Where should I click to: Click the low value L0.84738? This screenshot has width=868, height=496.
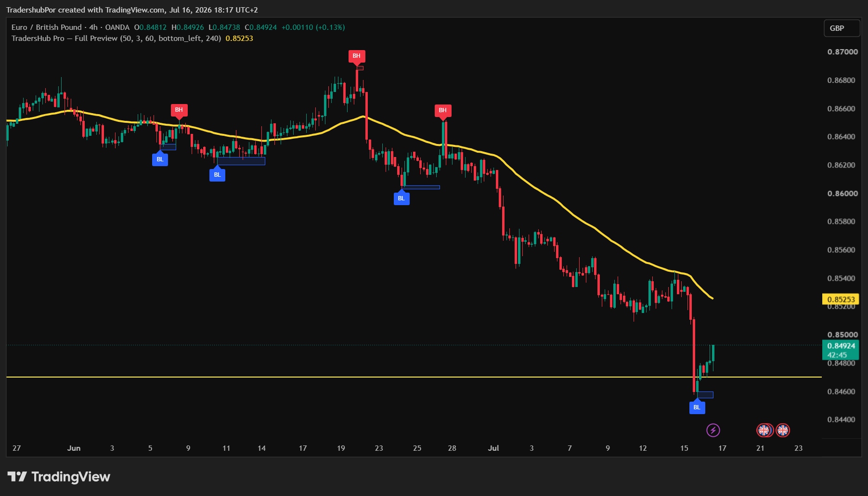tap(224, 27)
